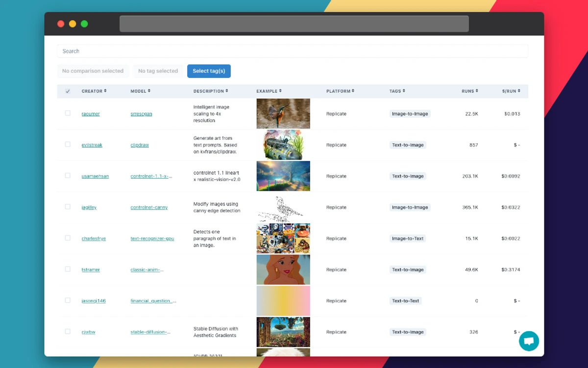588x368 pixels.
Task: Check the cjwbw row checkbox
Action: tap(68, 332)
